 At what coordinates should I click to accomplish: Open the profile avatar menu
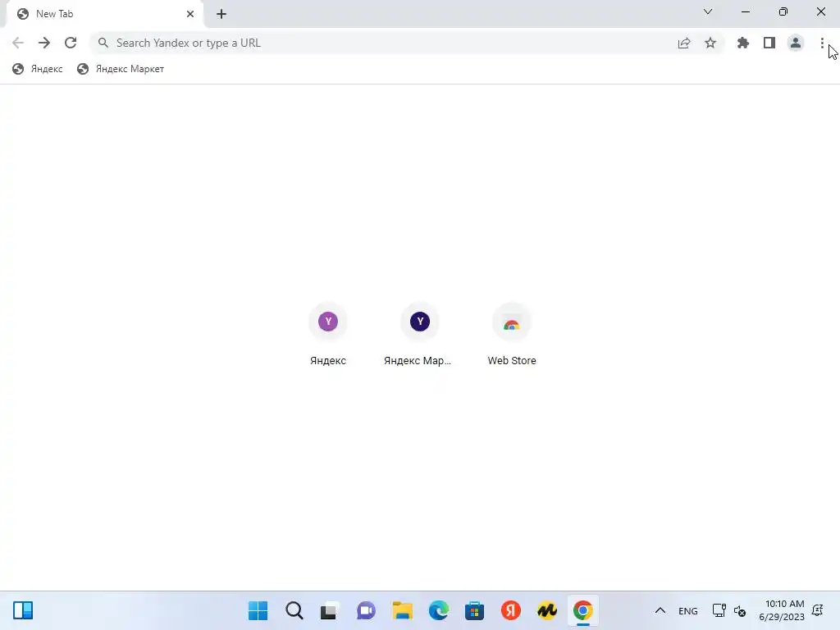796,43
